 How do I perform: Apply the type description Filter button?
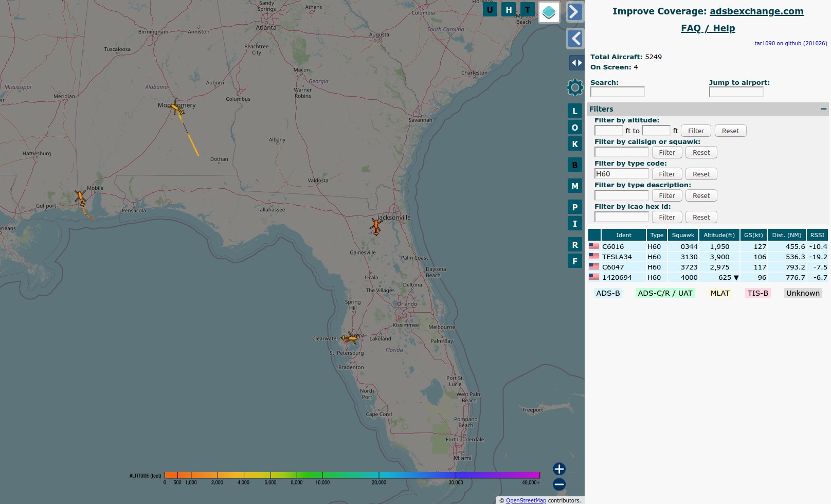(667, 196)
